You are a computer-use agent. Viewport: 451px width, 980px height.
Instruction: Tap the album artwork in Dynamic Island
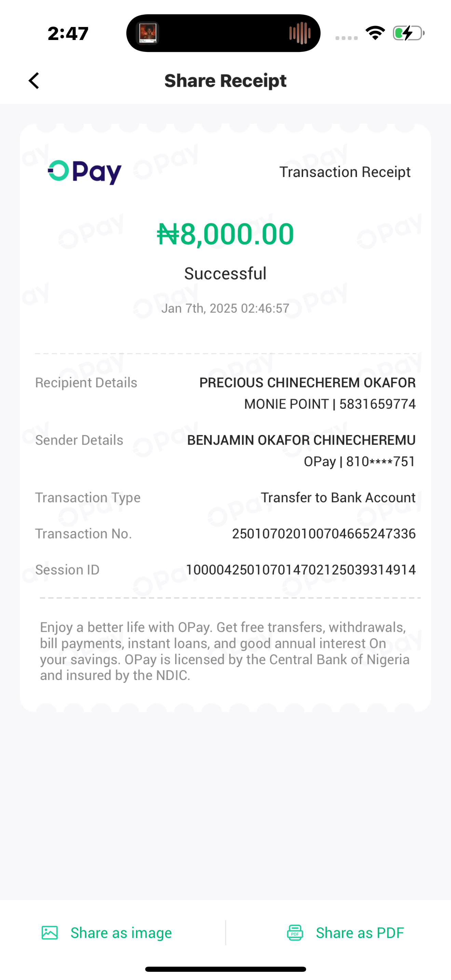point(148,33)
